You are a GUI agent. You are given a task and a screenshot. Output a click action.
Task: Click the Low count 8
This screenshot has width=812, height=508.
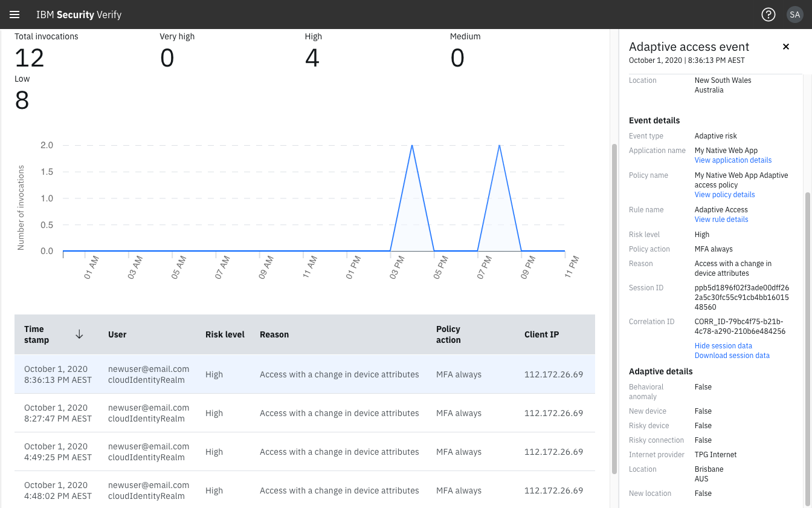22,100
